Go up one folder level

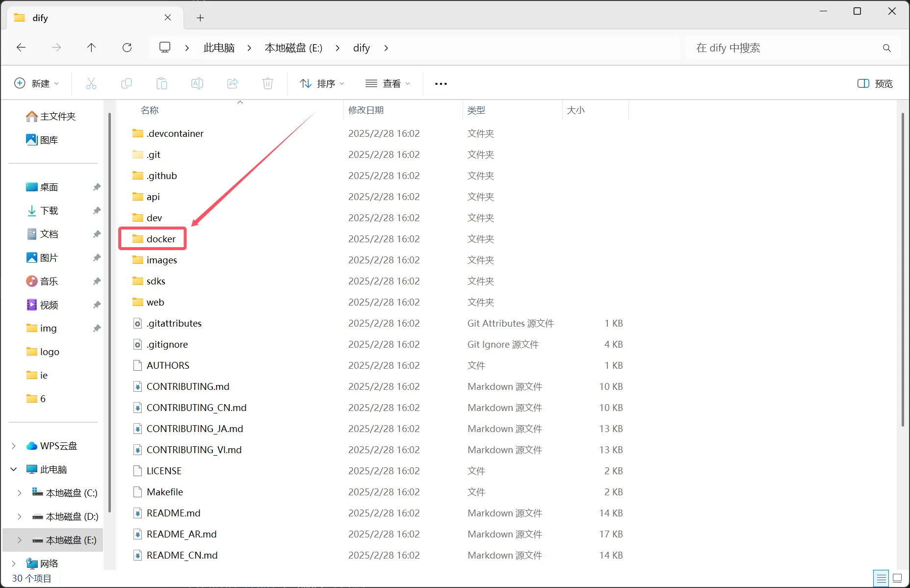[x=91, y=48]
